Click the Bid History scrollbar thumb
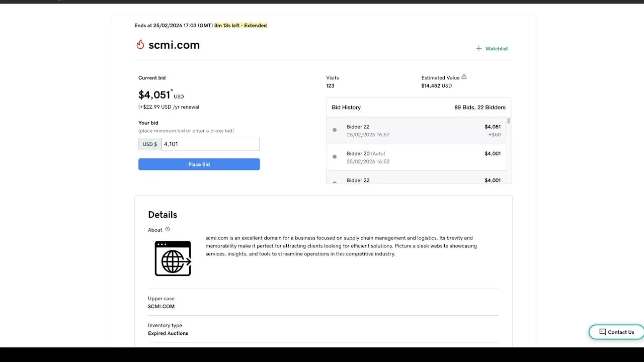The height and width of the screenshot is (362, 644). click(x=509, y=121)
